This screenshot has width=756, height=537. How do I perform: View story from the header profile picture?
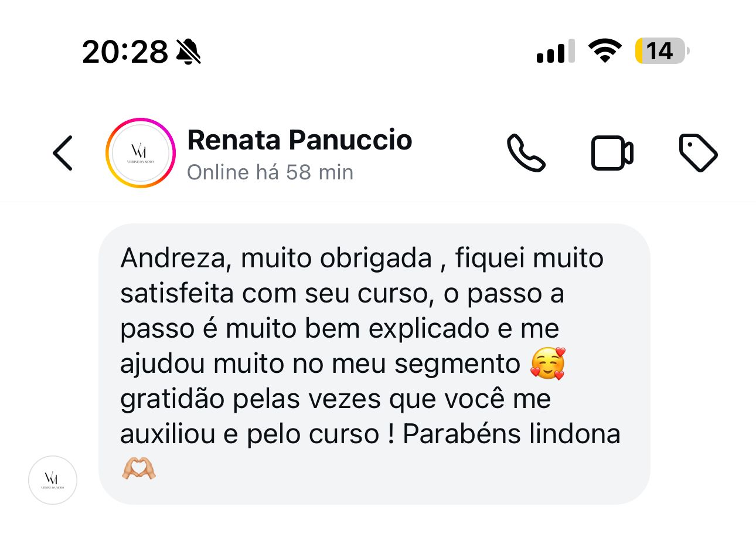click(141, 153)
